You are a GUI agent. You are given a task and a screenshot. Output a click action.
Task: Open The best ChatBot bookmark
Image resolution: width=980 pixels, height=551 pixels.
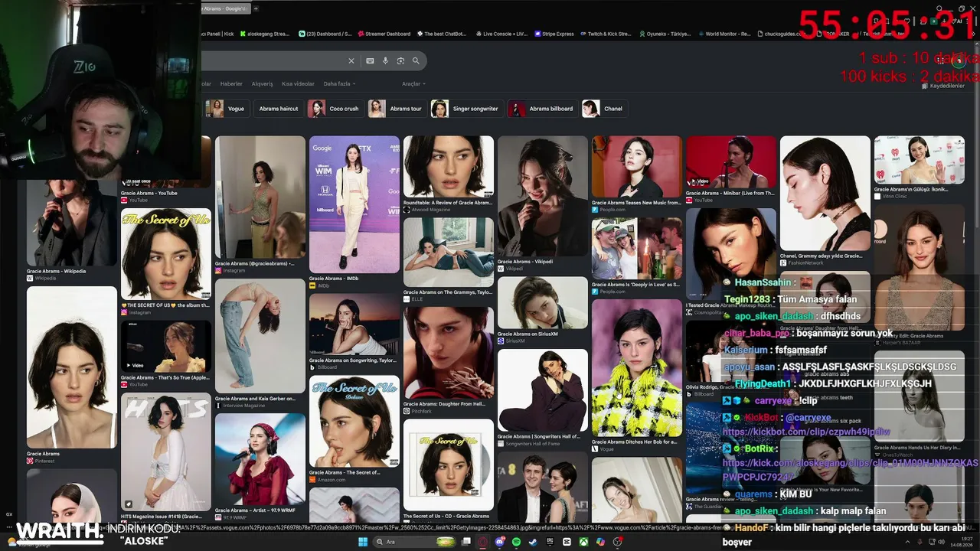point(441,34)
